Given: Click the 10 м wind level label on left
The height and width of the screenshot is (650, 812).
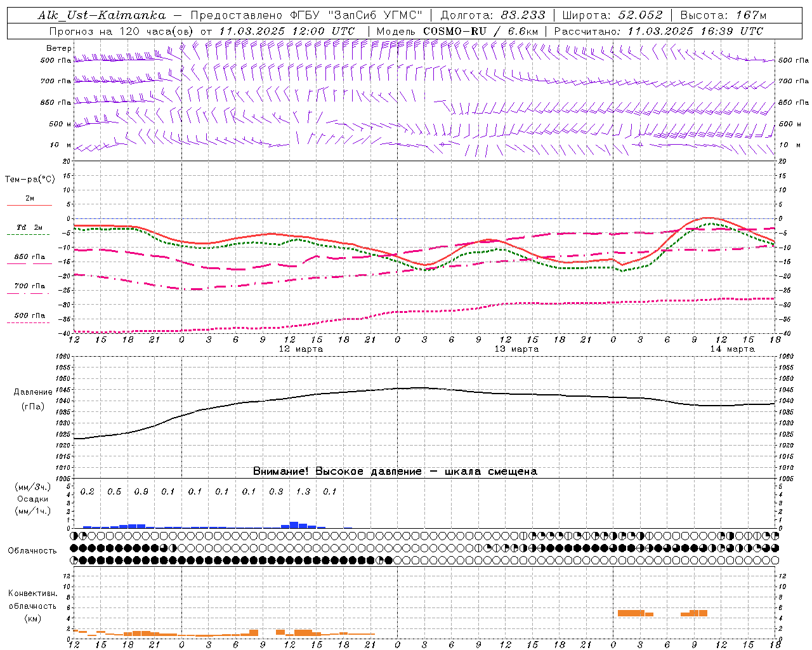Looking at the screenshot, I should [60, 145].
